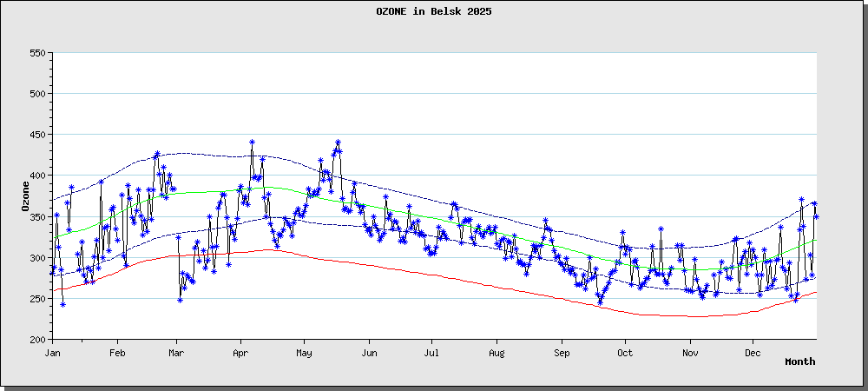Click the 550 value on the y-axis
This screenshot has height=391, width=868.
[36, 53]
